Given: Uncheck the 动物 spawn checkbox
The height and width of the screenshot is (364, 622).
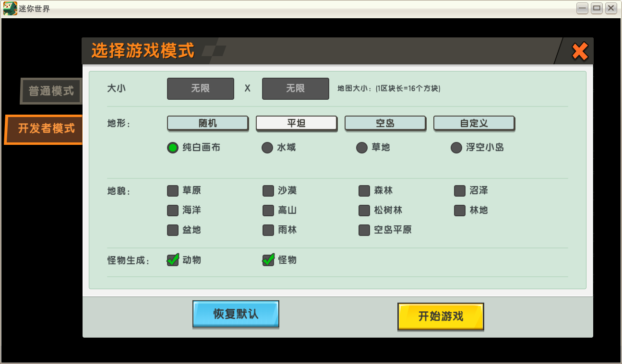Looking at the screenshot, I should pos(173,260).
